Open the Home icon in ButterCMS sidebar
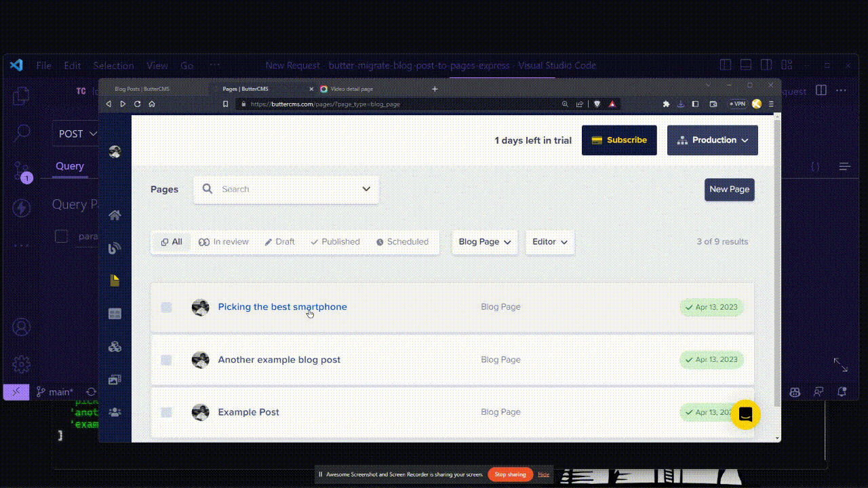The image size is (868, 488). tap(115, 216)
